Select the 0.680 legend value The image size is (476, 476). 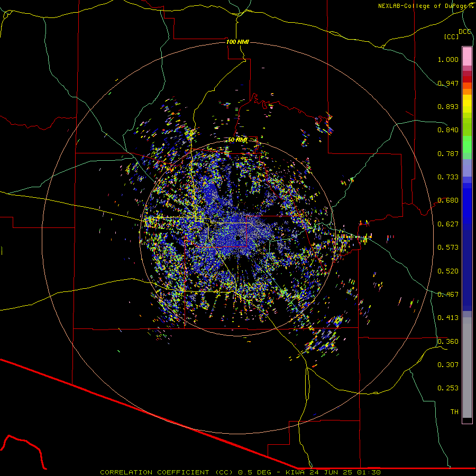coord(448,200)
